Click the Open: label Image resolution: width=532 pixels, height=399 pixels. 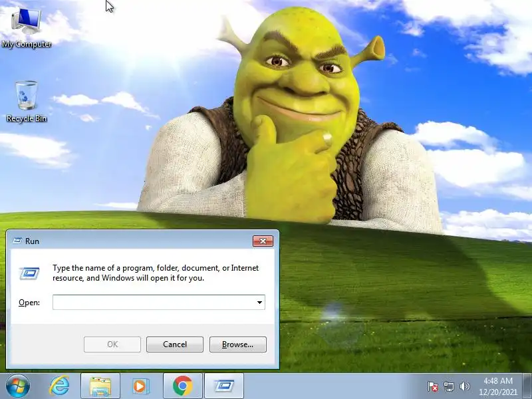coord(29,303)
